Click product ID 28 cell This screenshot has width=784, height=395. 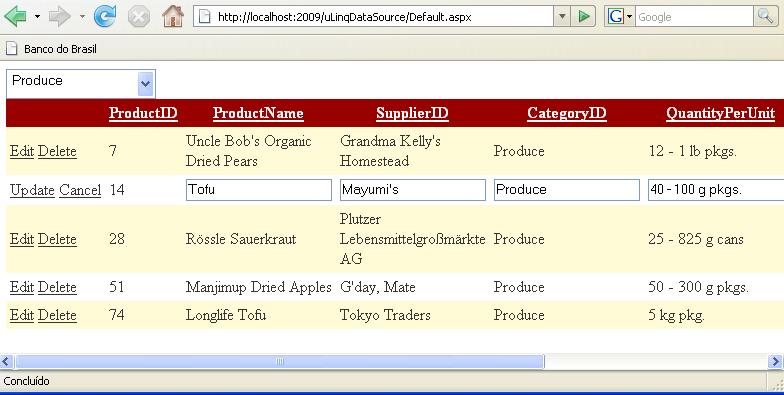point(117,239)
